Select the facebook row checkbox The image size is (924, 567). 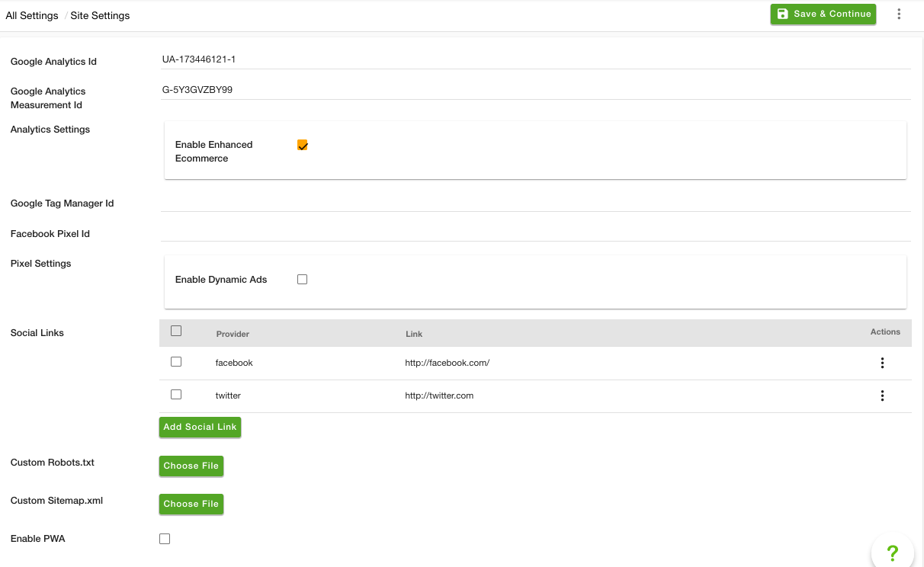pos(176,362)
